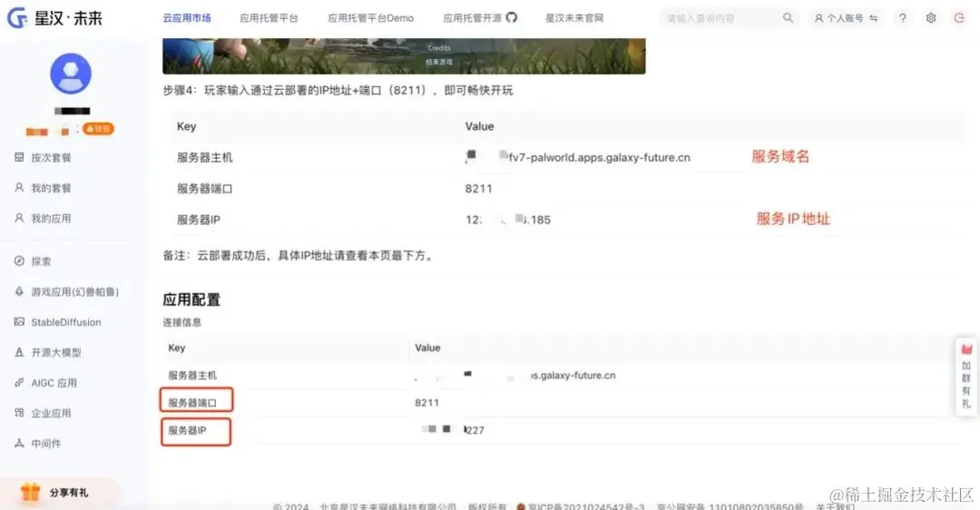Open the 应用托管平台 tab
Screen dimensions: 980x510
click(x=269, y=18)
